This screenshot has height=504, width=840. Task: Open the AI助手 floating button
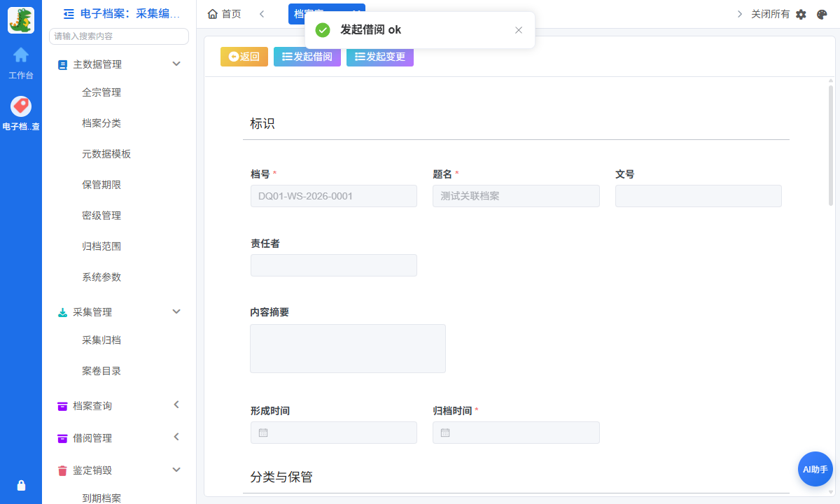click(x=815, y=469)
